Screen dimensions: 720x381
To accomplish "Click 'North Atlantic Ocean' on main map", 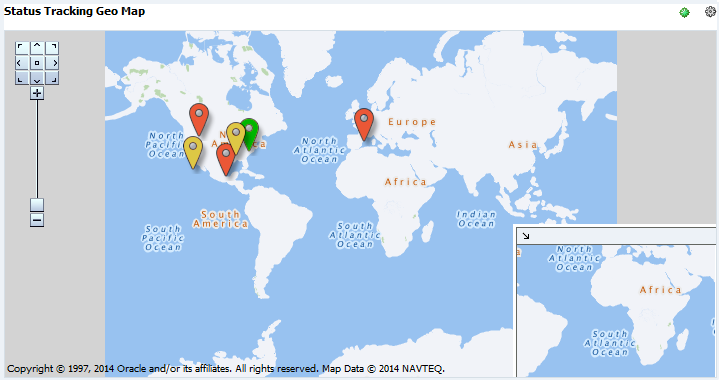I will pyautogui.click(x=319, y=151).
